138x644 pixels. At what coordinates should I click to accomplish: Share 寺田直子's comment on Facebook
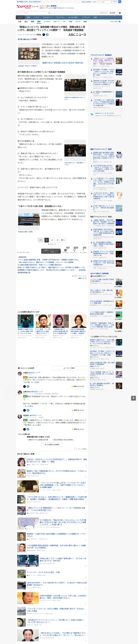click(x=28, y=429)
